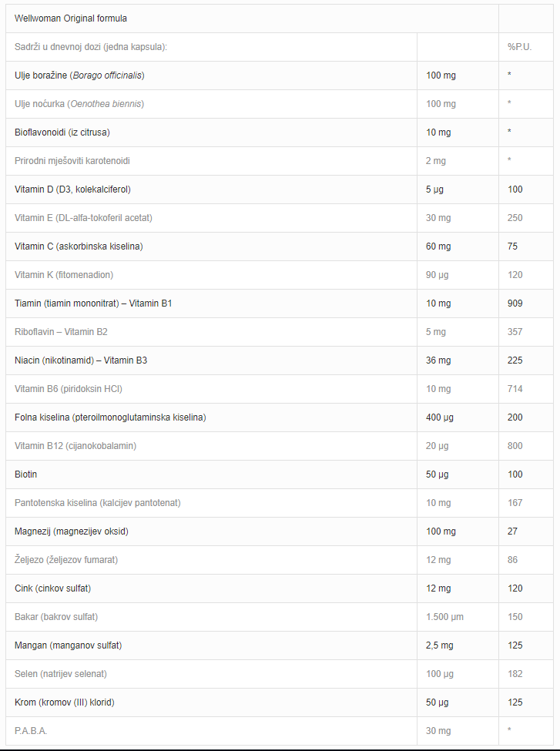Click the Wellwoman Original formula heading
Screen dimensions: 560x751
(x=70, y=18)
